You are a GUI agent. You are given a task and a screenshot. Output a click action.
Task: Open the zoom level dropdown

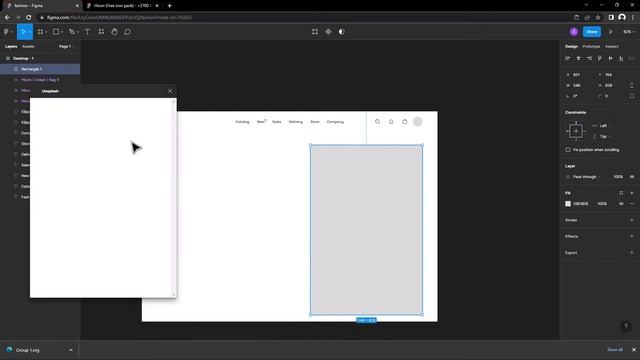click(x=629, y=31)
